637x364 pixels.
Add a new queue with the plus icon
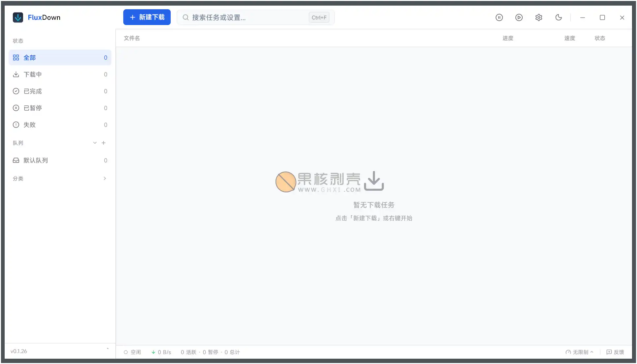(x=103, y=143)
